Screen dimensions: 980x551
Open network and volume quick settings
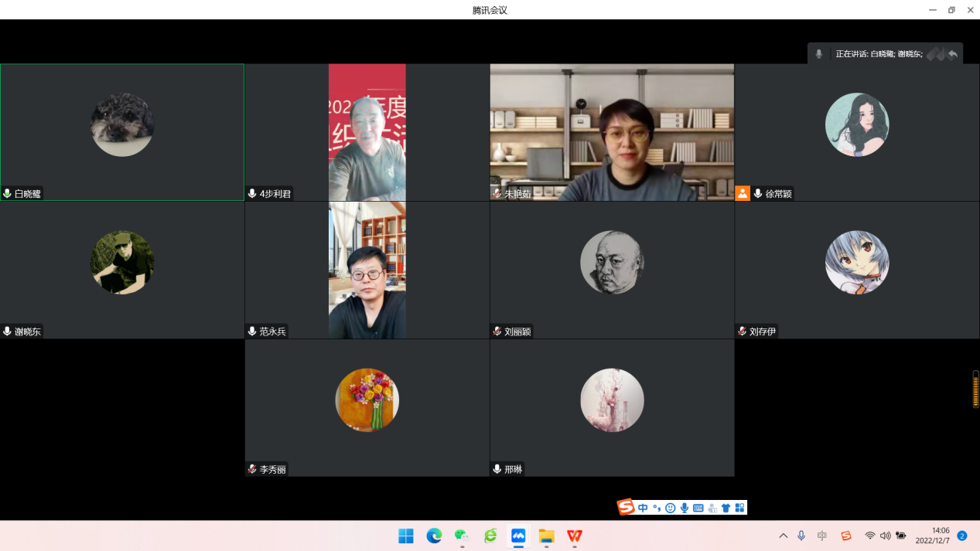(x=885, y=536)
